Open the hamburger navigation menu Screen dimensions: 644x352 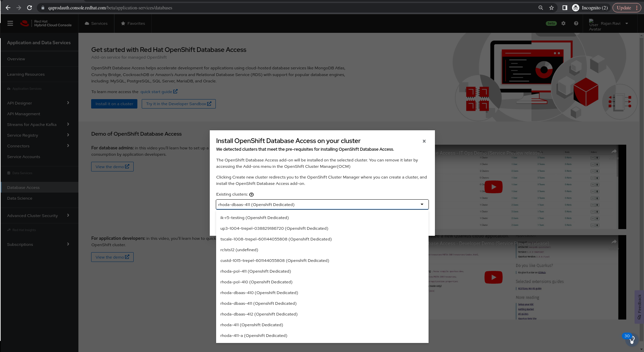(x=10, y=23)
